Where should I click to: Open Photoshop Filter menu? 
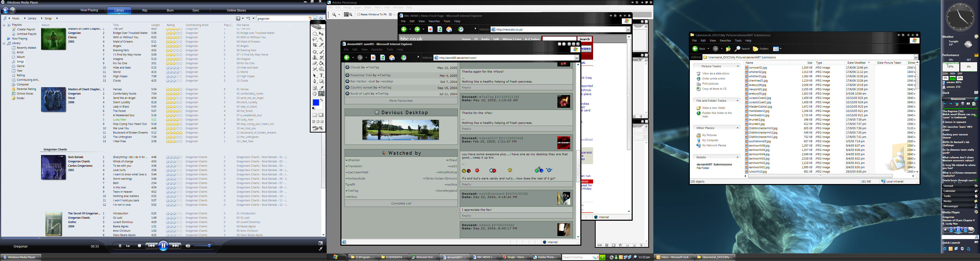[x=377, y=8]
